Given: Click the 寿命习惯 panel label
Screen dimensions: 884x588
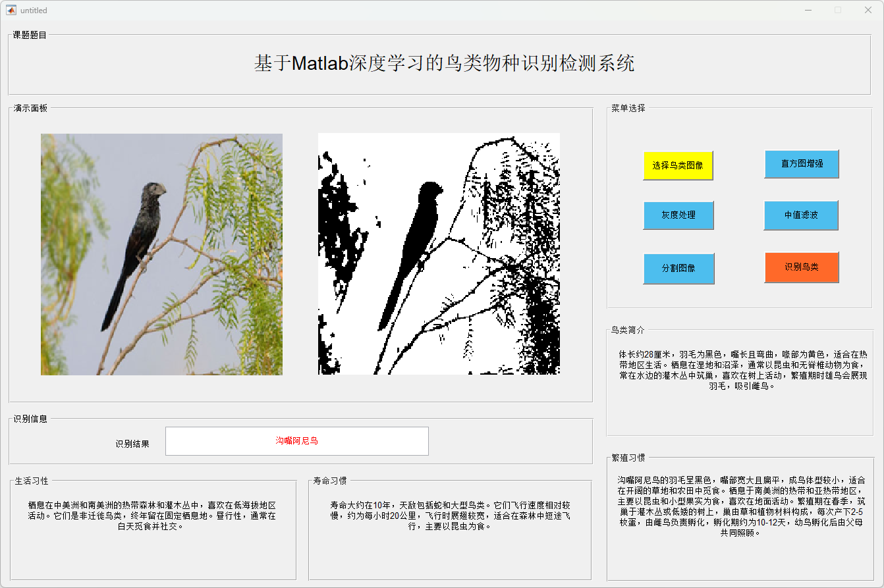Looking at the screenshot, I should tap(330, 481).
